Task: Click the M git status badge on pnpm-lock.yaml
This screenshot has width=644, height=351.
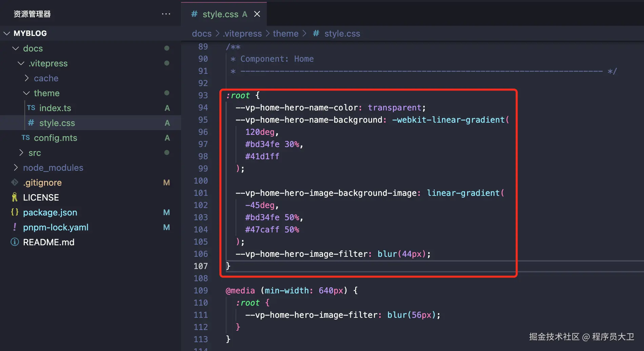Action: pyautogui.click(x=166, y=227)
